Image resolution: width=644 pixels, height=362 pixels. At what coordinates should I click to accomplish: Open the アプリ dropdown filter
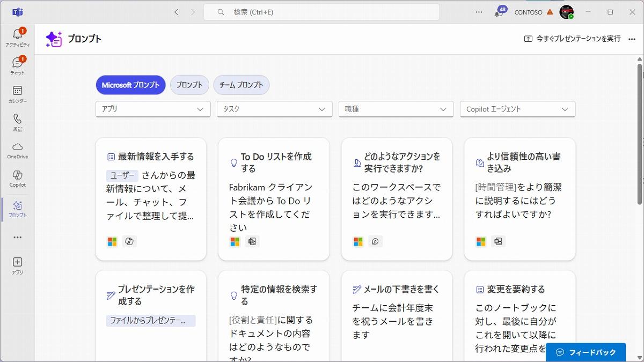(152, 109)
